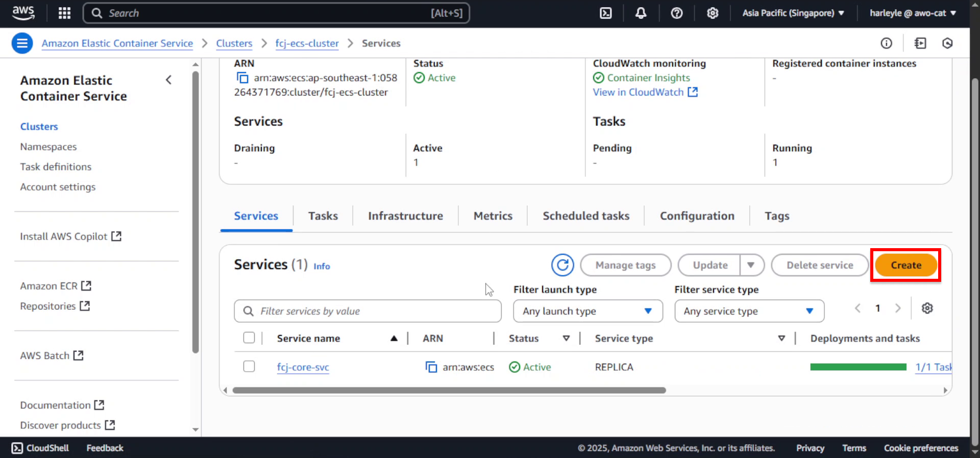980x458 pixels.
Task: Open Cookie preferences in the footer
Action: (921, 448)
